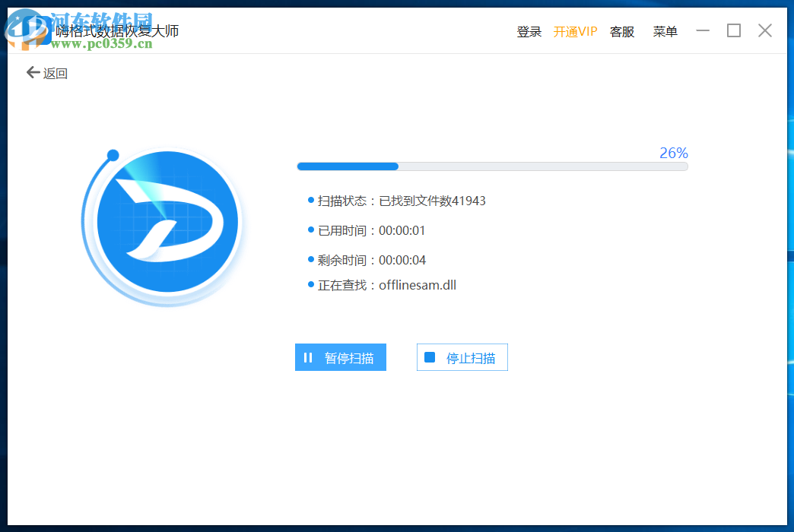Click the stop square icon inside 停止扫描 button
The height and width of the screenshot is (532, 794).
(x=430, y=356)
